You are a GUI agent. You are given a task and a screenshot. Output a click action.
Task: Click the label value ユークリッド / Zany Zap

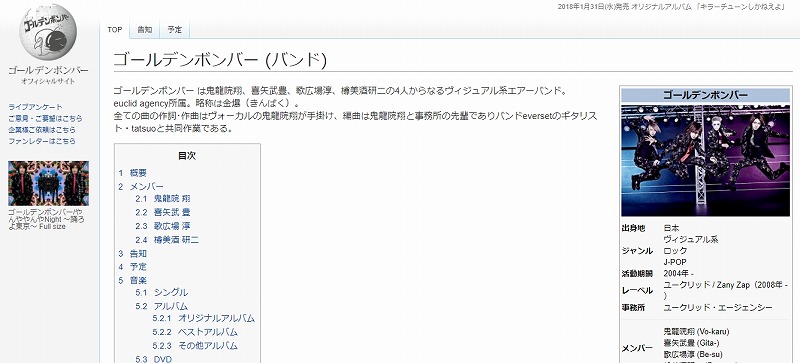[x=726, y=290]
